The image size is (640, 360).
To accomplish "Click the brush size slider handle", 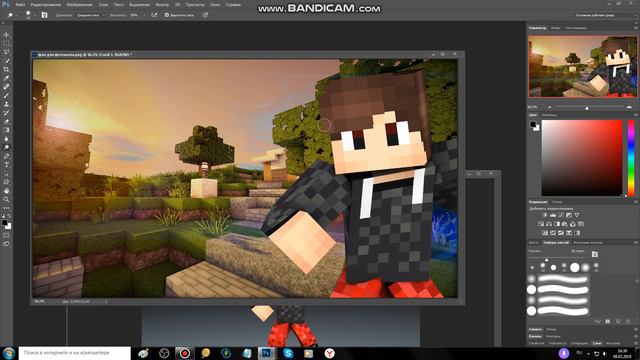I will pos(547,260).
